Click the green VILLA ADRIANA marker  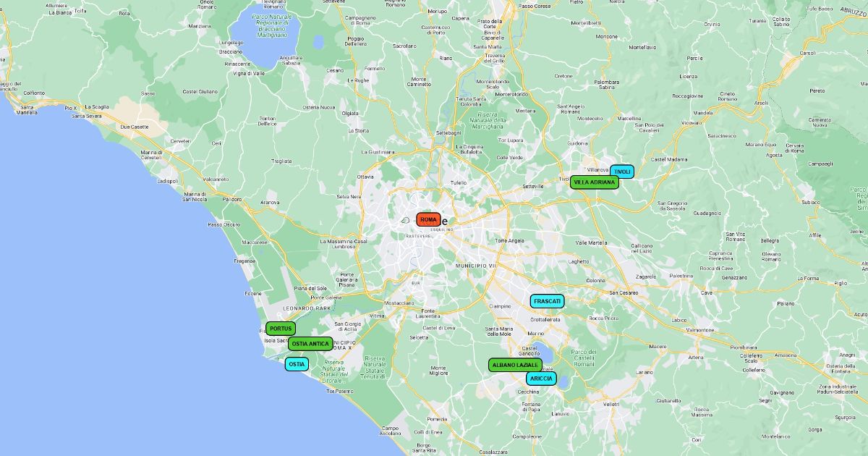(x=595, y=182)
